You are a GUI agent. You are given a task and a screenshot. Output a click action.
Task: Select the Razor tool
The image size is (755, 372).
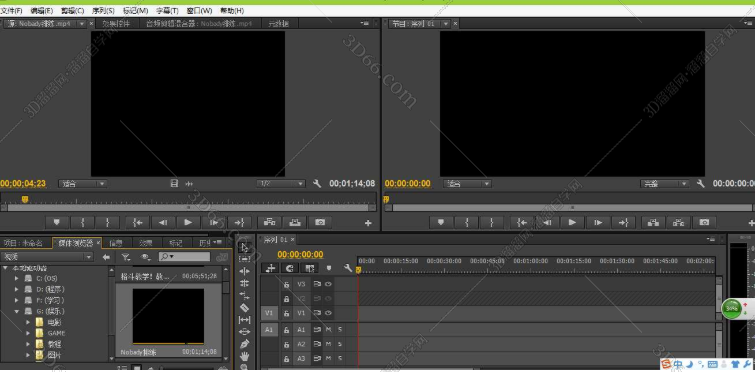pos(245,308)
